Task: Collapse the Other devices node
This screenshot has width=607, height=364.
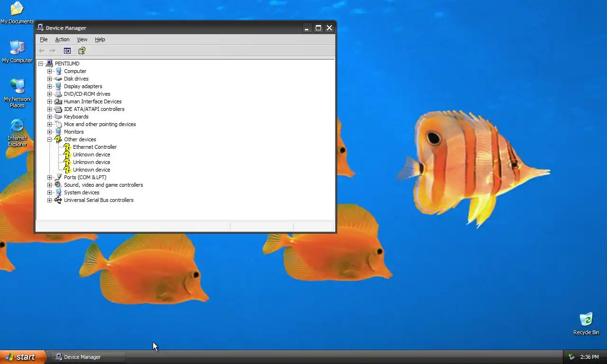Action: 49,139
